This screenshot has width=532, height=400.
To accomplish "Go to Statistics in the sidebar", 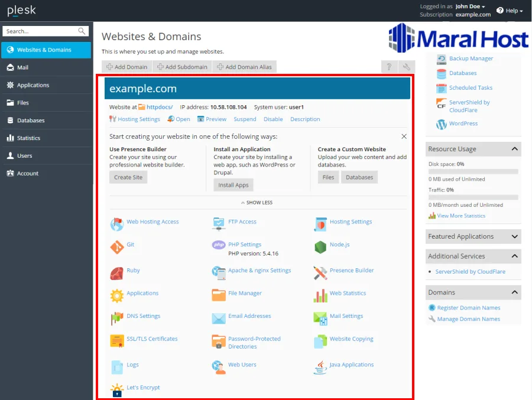I will [28, 138].
